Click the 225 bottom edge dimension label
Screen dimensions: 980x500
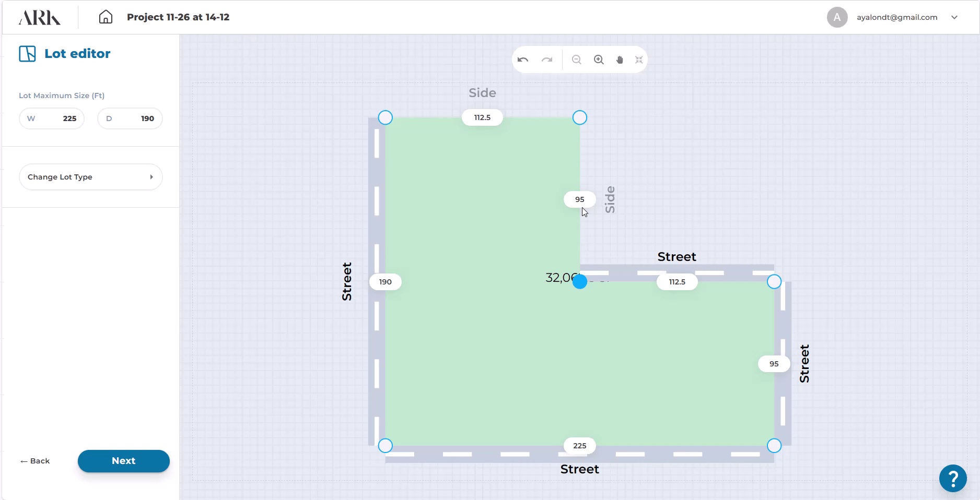[580, 446]
